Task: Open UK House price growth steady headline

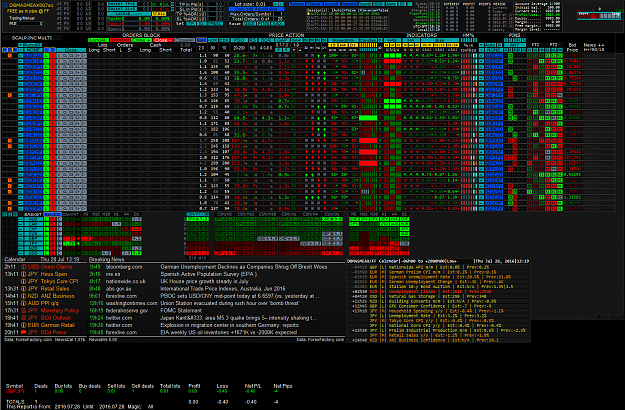Action: 204,281
